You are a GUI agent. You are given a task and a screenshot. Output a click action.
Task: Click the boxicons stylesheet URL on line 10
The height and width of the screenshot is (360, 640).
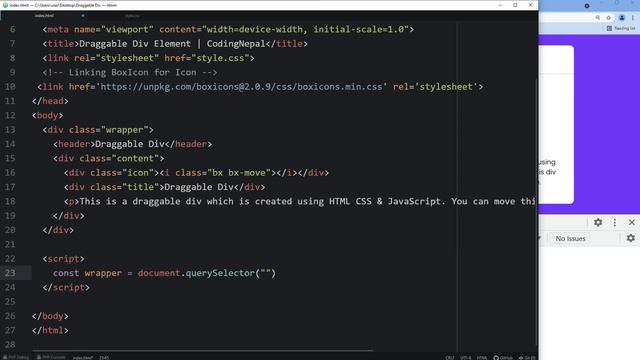tap(241, 87)
